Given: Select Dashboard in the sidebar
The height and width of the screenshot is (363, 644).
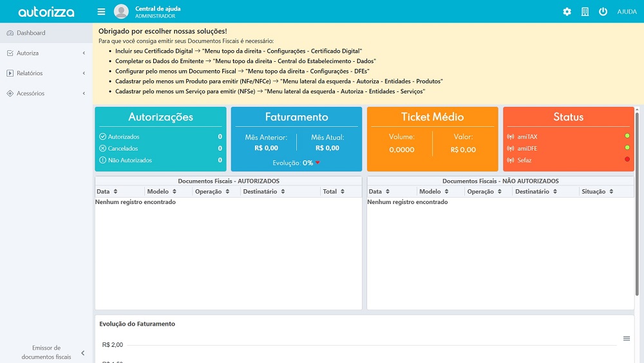Looking at the screenshot, I should (31, 33).
